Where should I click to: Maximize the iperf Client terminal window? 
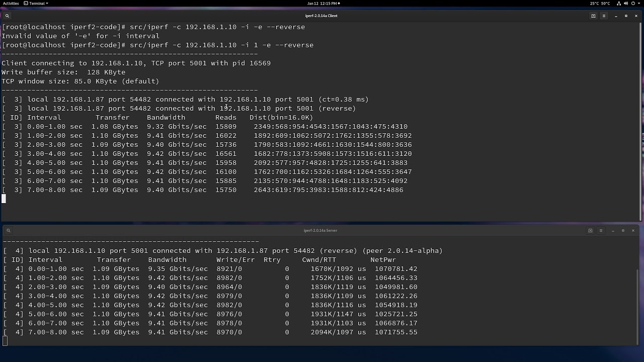click(626, 16)
